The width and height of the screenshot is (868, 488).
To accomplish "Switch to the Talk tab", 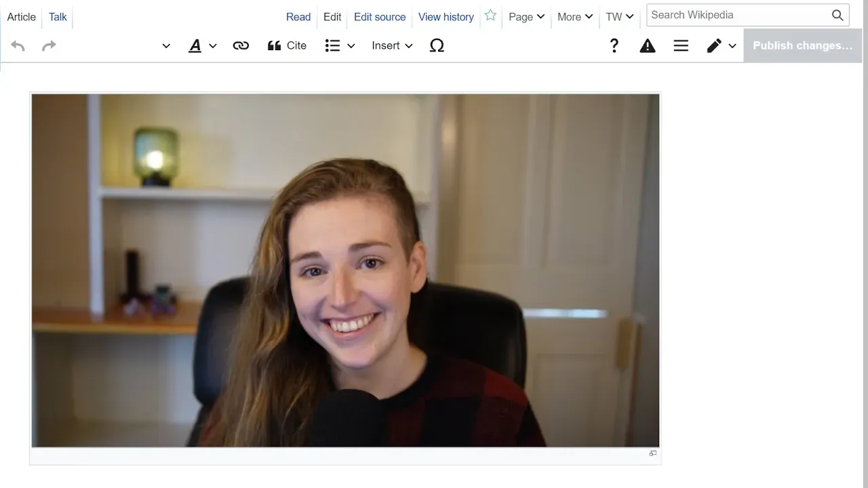I will coord(58,17).
